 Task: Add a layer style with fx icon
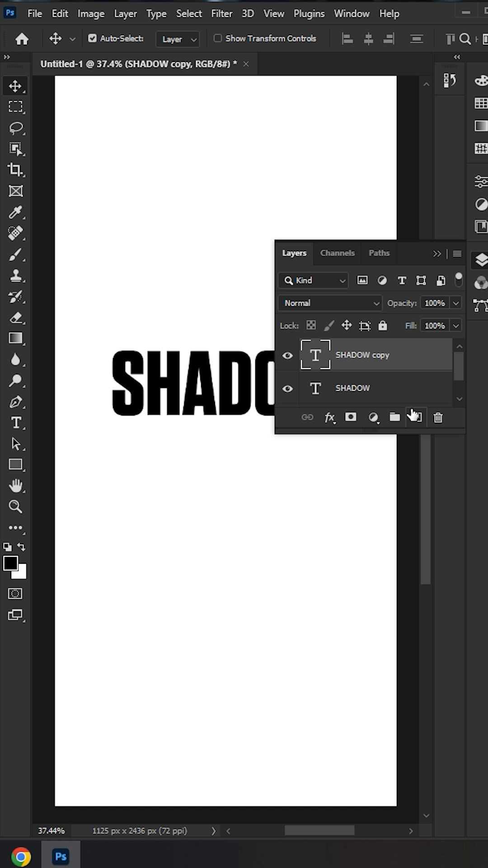click(330, 418)
